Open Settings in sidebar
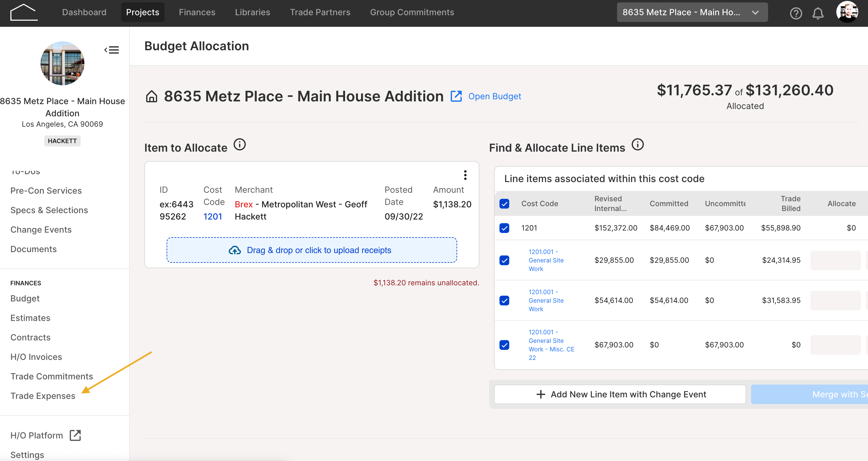The width and height of the screenshot is (868, 461). point(27,455)
